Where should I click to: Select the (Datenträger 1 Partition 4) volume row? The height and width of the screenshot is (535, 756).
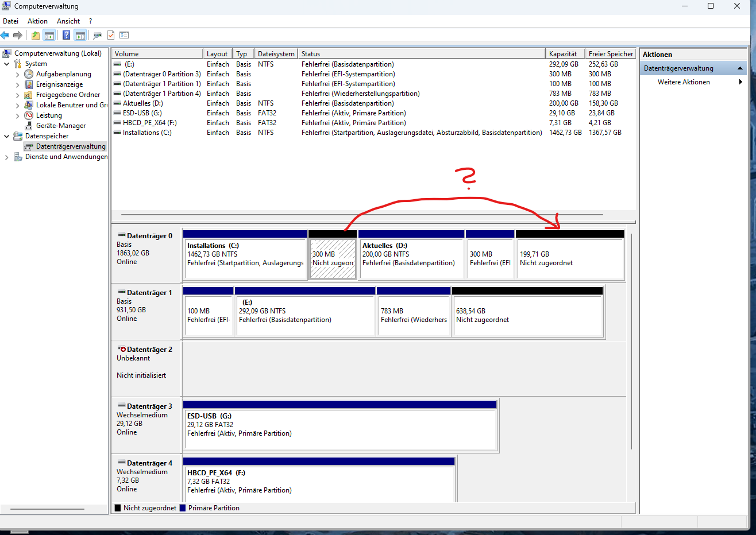(374, 94)
